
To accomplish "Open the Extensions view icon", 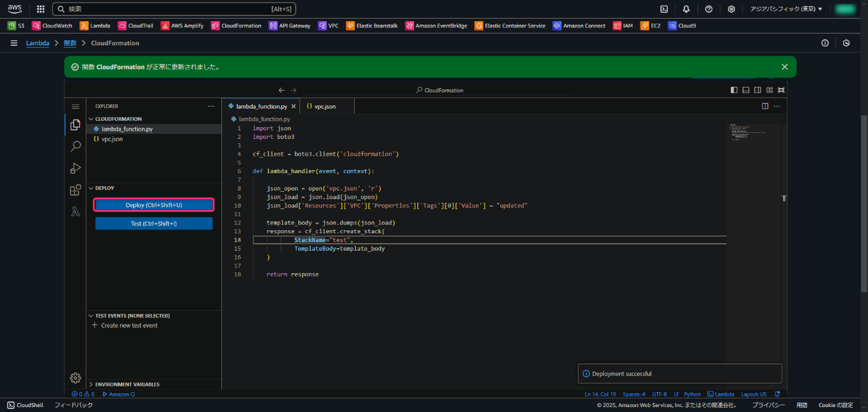I will pos(75,190).
